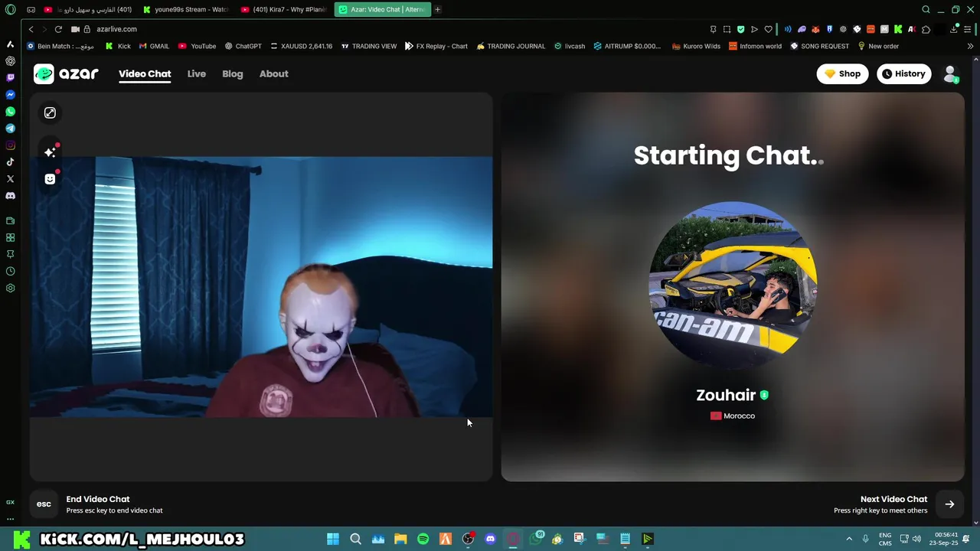Open the sparkle effects tool

[x=50, y=152]
